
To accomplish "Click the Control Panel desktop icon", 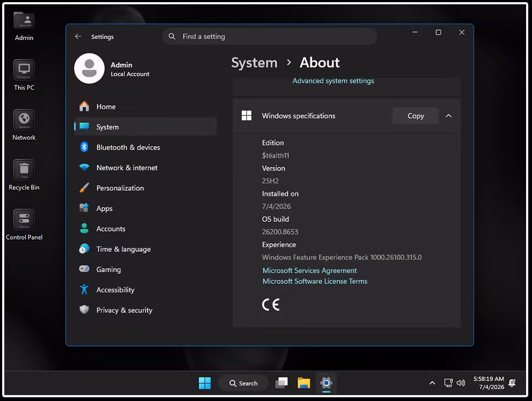I will 24,225.
